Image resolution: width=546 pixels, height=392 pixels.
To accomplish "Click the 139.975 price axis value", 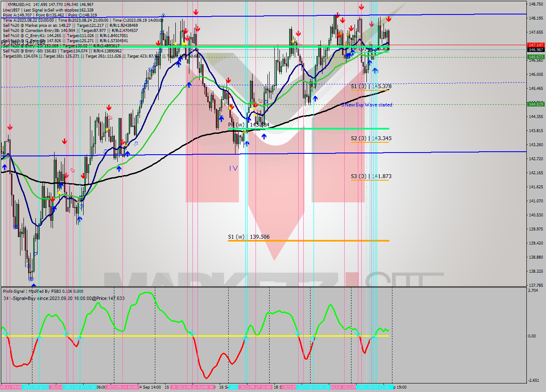I will (x=535, y=229).
